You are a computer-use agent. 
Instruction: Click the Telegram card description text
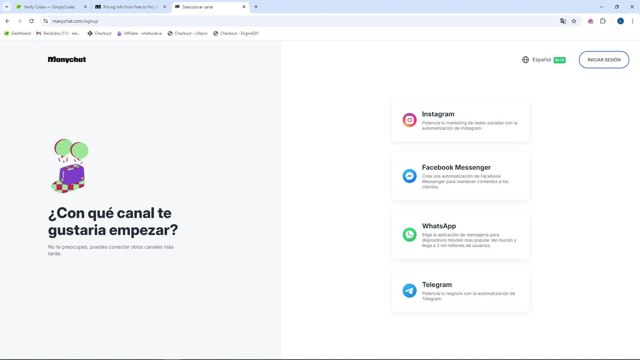[x=468, y=296]
